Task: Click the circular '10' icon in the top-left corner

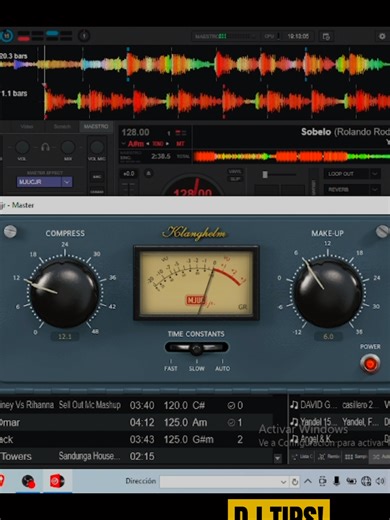Action: (x=6, y=35)
